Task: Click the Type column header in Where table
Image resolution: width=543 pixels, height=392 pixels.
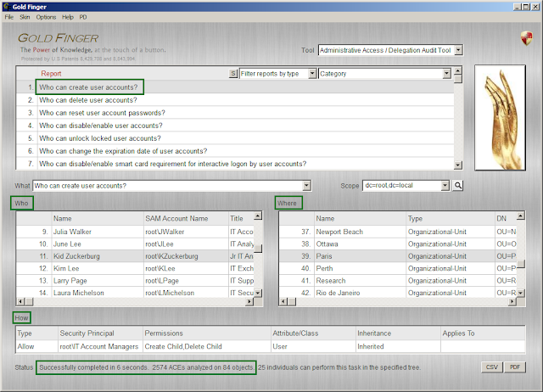Action: 451,219
